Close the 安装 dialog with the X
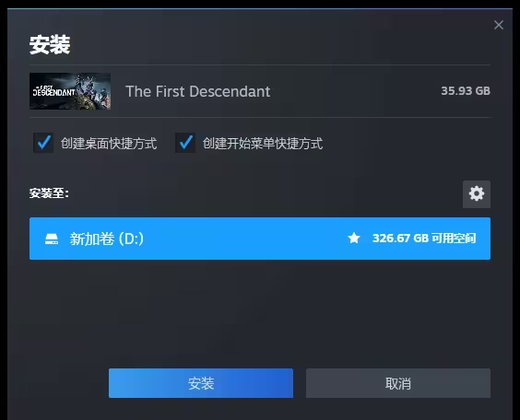This screenshot has width=520, height=420. click(x=499, y=25)
